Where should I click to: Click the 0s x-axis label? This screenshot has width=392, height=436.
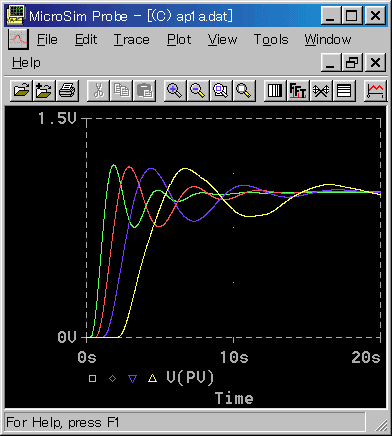[87, 357]
